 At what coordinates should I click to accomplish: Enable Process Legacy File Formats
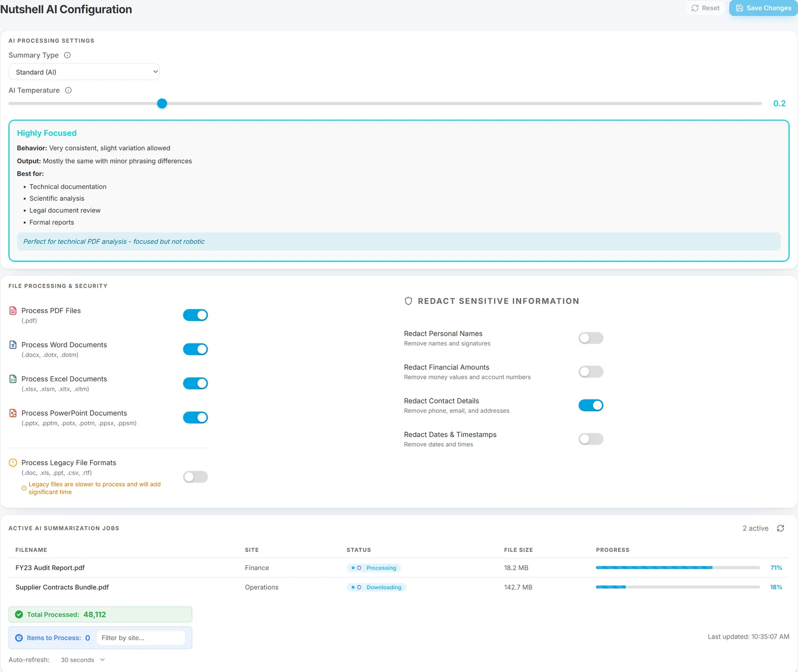tap(196, 477)
